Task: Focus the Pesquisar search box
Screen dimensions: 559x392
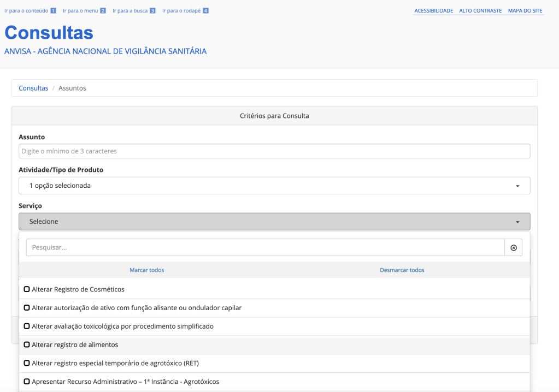Action: [x=265, y=248]
